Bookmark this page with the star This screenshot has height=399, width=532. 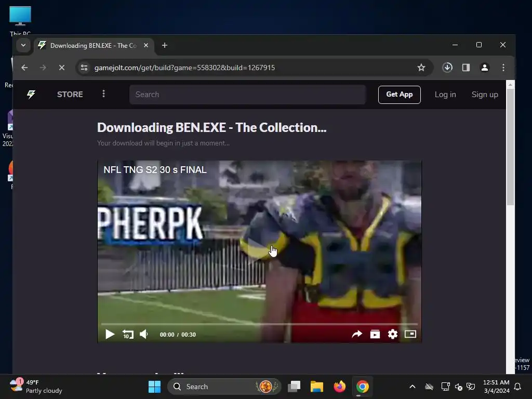421,68
